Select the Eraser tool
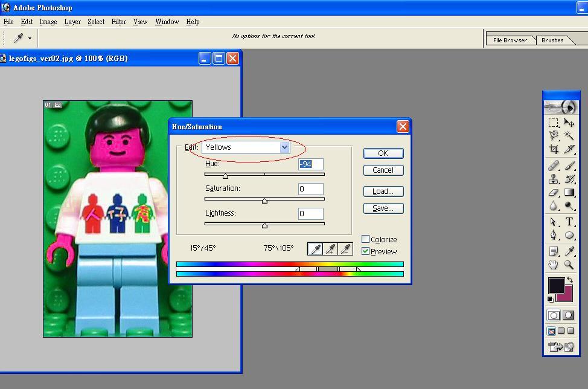 pos(554,193)
